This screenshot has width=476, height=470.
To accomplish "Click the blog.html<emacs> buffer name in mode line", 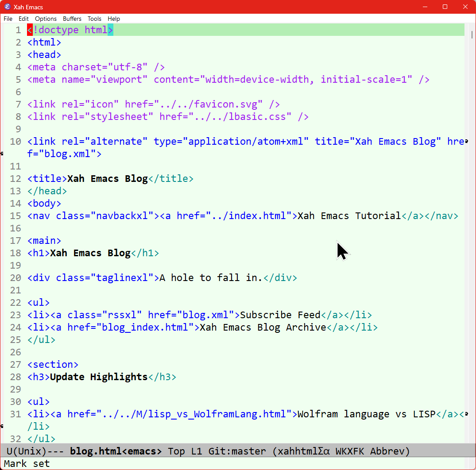I will [x=116, y=451].
